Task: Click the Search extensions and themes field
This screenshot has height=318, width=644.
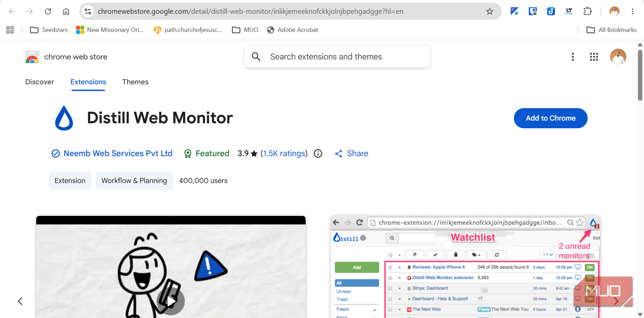Action: [337, 57]
